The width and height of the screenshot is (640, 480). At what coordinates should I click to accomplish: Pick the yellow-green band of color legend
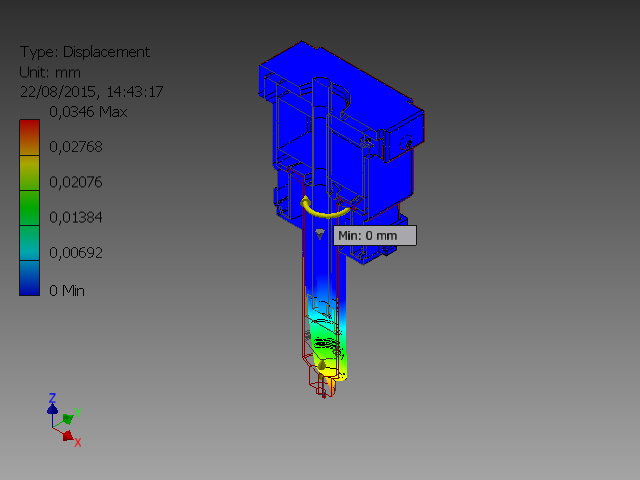point(29,173)
